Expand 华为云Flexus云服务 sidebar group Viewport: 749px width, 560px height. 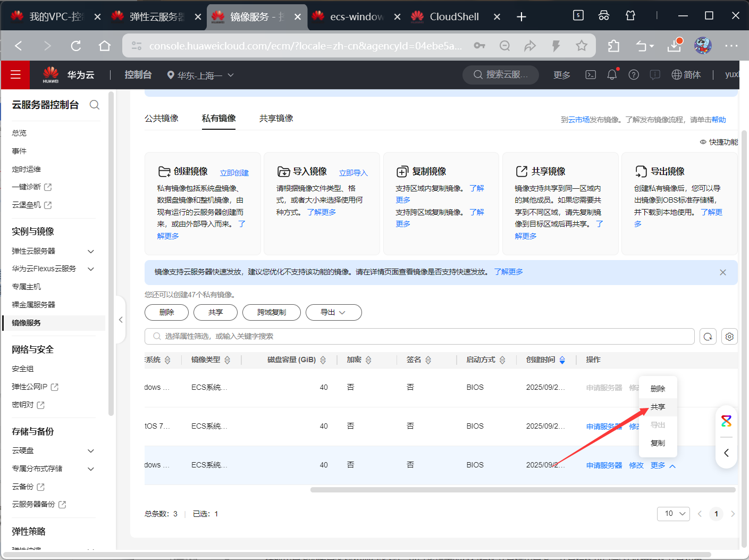(91, 269)
